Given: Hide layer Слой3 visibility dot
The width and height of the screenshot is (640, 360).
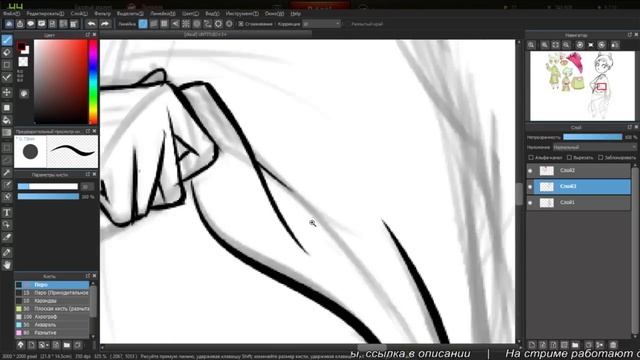Looking at the screenshot, I should [x=530, y=187].
